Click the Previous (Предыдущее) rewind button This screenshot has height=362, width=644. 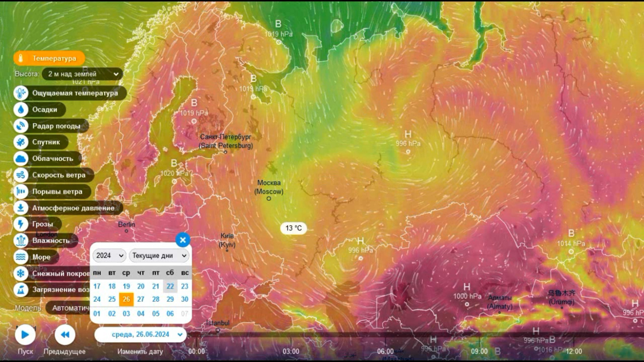[65, 335]
